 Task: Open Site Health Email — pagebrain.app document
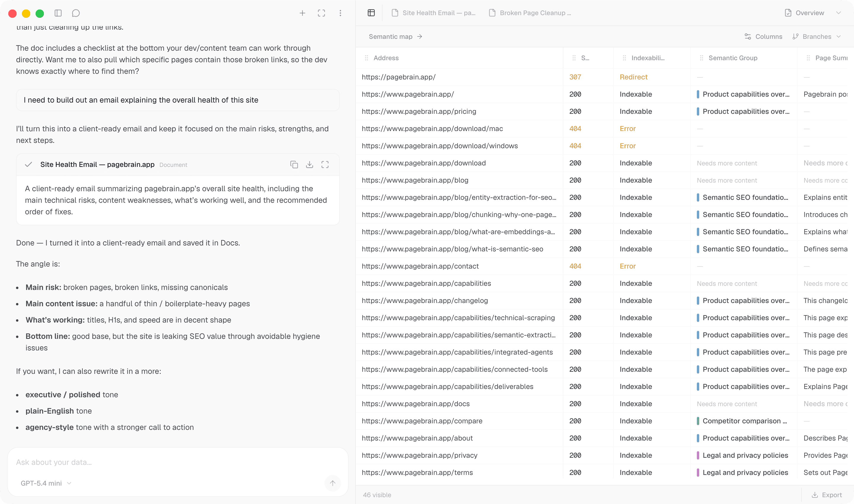[x=98, y=165]
